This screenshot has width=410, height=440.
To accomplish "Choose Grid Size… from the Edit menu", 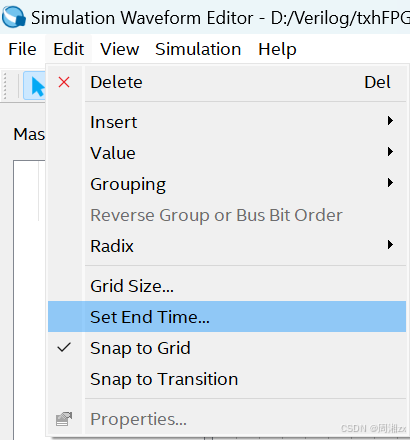I will click(227, 286).
